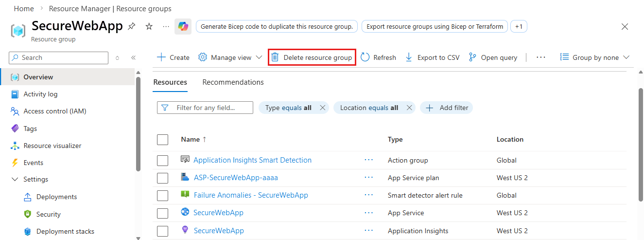This screenshot has width=644, height=240.
Task: Click the ASP-SecureWebApp-aaaa plan icon
Action: click(x=185, y=177)
